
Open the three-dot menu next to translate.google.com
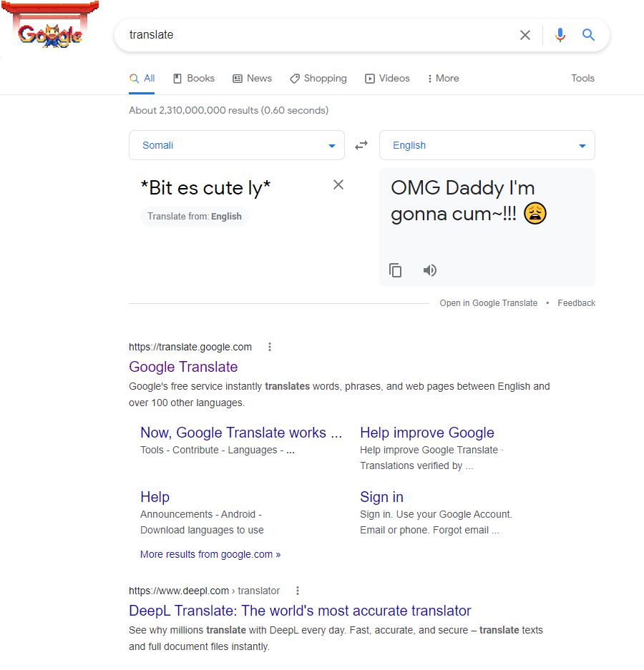pos(270,347)
